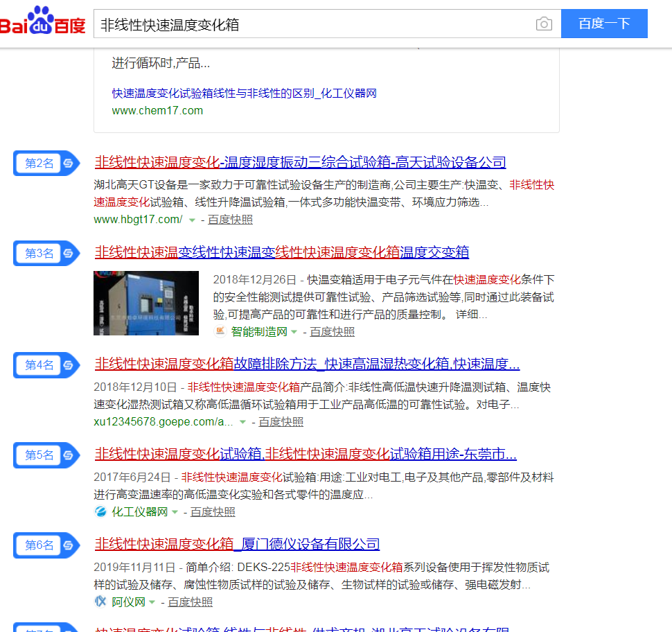
Task: Expand dropdown arrow next to www.hbgt17.com
Action: [x=192, y=220]
